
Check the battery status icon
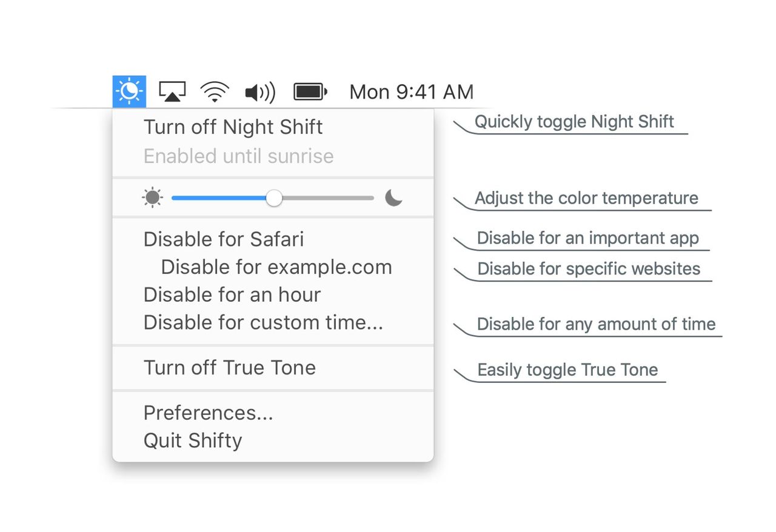point(310,91)
